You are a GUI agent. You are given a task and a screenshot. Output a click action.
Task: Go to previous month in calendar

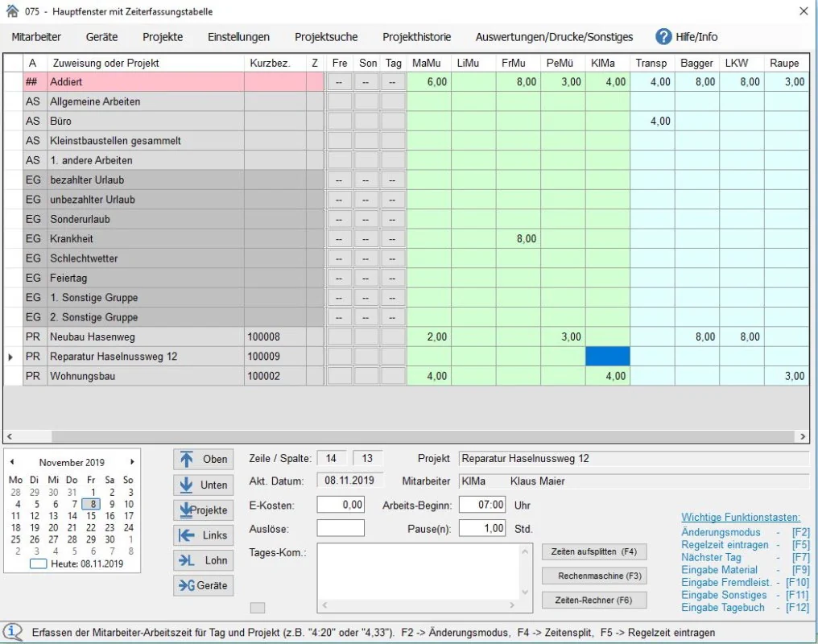[14, 462]
